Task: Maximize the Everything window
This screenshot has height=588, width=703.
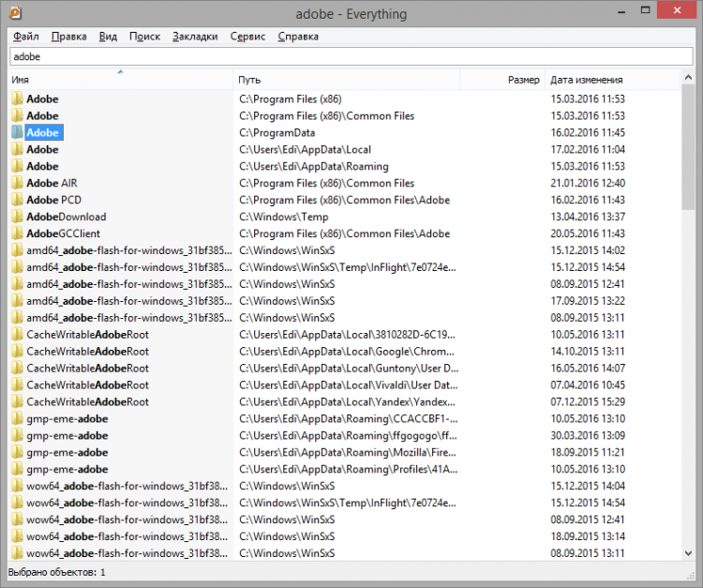Action: [645, 10]
